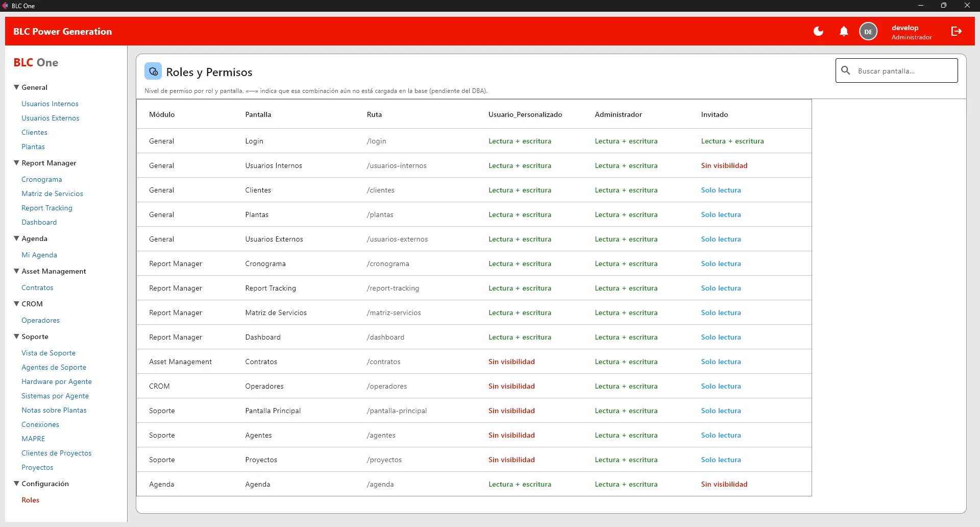Click the magnifier icon in the search box
Screen dimensions: 980x527
[x=846, y=70]
